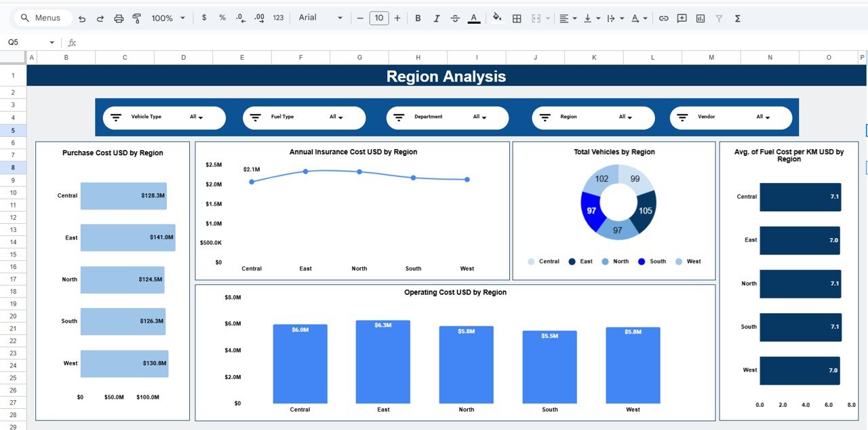Screen dimensions: 868x430
Task: Click the Undo button
Action: click(82, 18)
